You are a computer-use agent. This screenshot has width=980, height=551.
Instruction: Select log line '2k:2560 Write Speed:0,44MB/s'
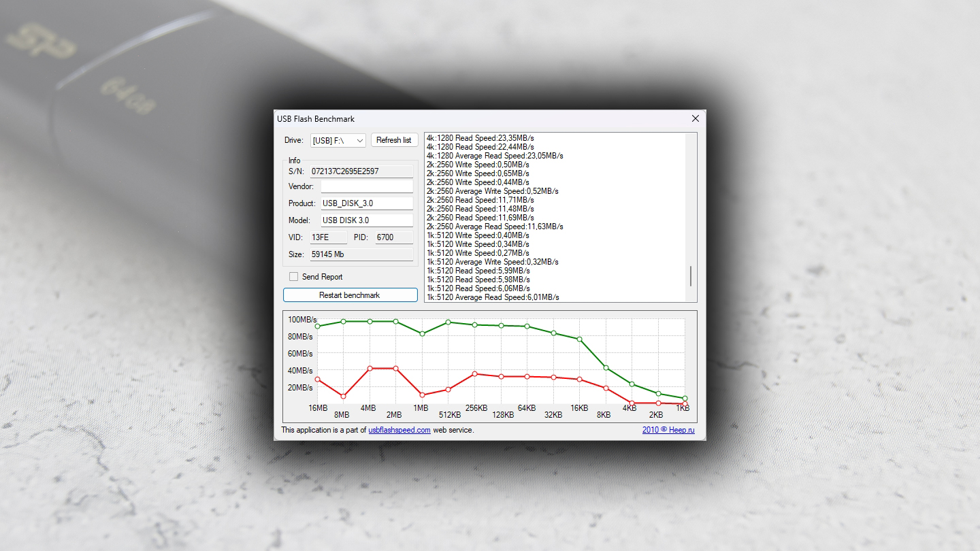pos(478,182)
